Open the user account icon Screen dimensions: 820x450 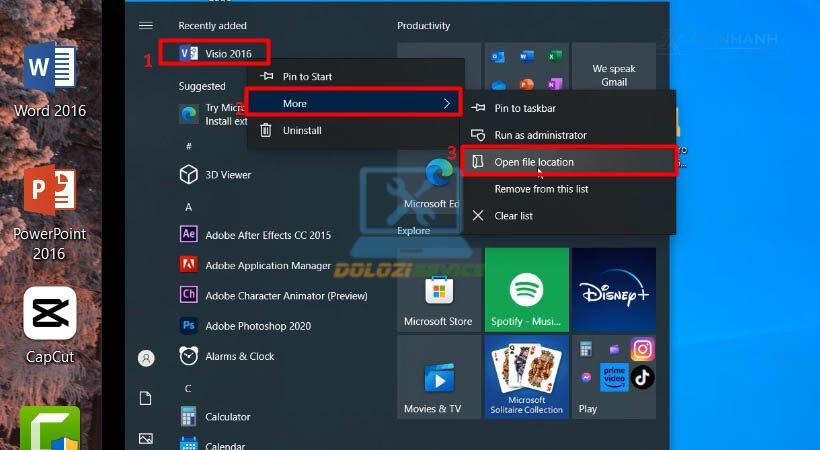[x=146, y=358]
